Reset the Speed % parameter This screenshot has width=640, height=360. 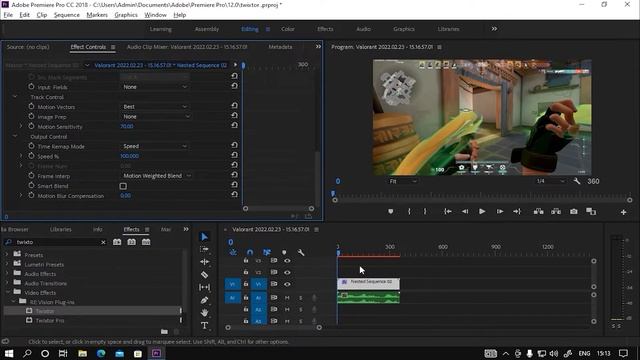point(234,155)
